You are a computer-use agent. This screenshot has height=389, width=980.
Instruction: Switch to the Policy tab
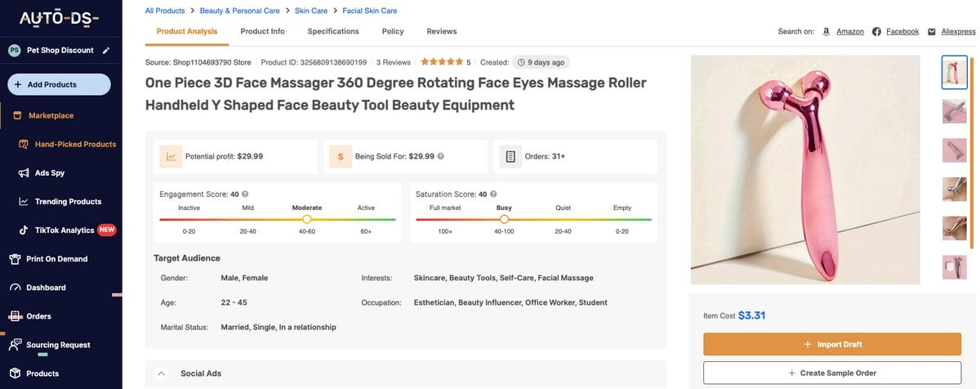393,31
